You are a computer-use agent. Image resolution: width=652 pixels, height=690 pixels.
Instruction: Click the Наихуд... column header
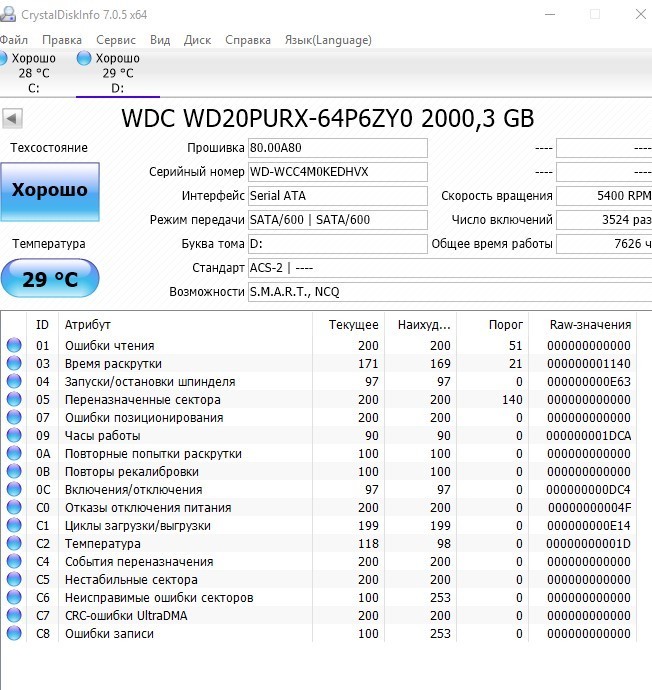point(421,325)
